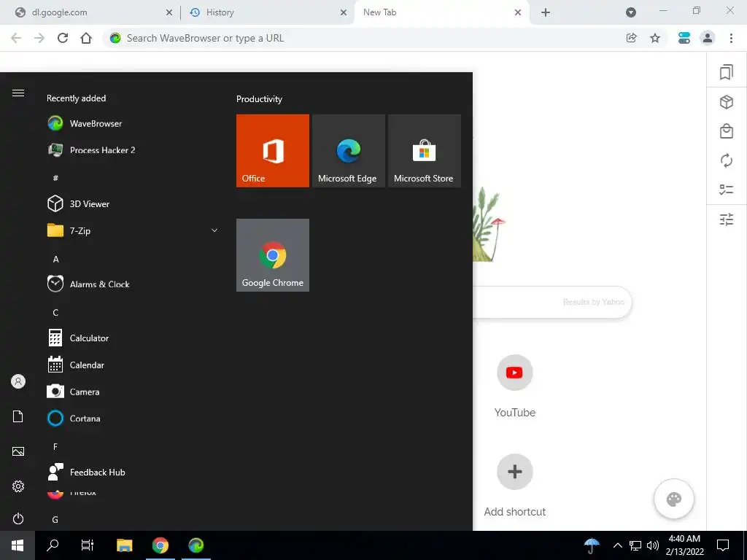Expand Start menu hamburger navigation
The width and height of the screenshot is (747, 560).
pyautogui.click(x=18, y=93)
